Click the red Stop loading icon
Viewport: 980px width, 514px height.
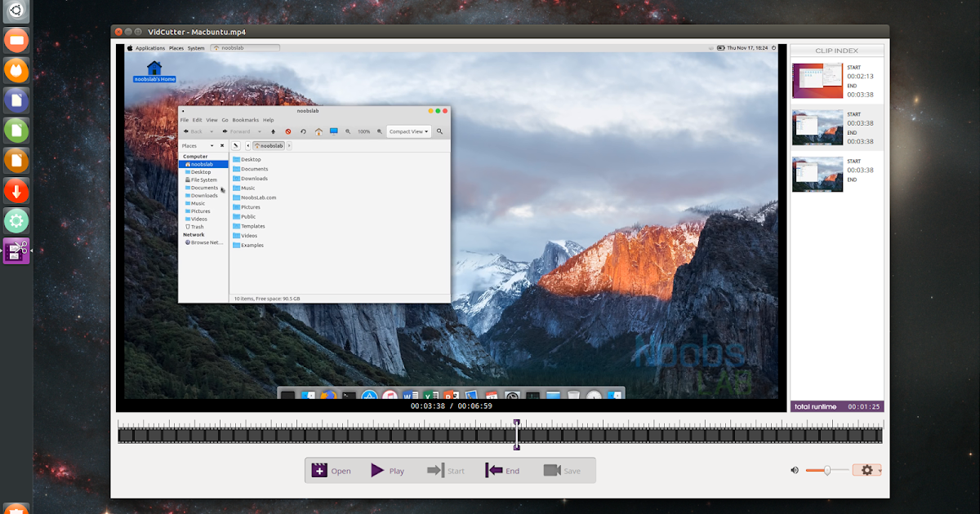pyautogui.click(x=287, y=131)
